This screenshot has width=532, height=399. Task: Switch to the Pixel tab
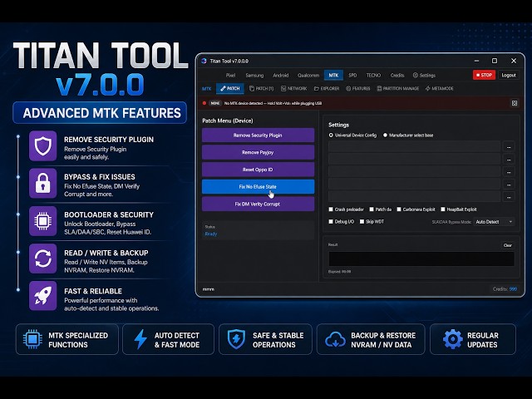231,76
